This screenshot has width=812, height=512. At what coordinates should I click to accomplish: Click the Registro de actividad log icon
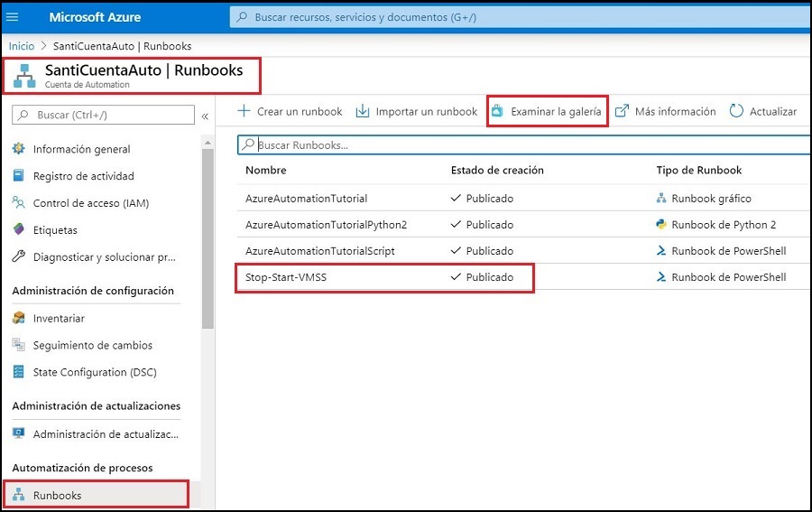pos(18,176)
